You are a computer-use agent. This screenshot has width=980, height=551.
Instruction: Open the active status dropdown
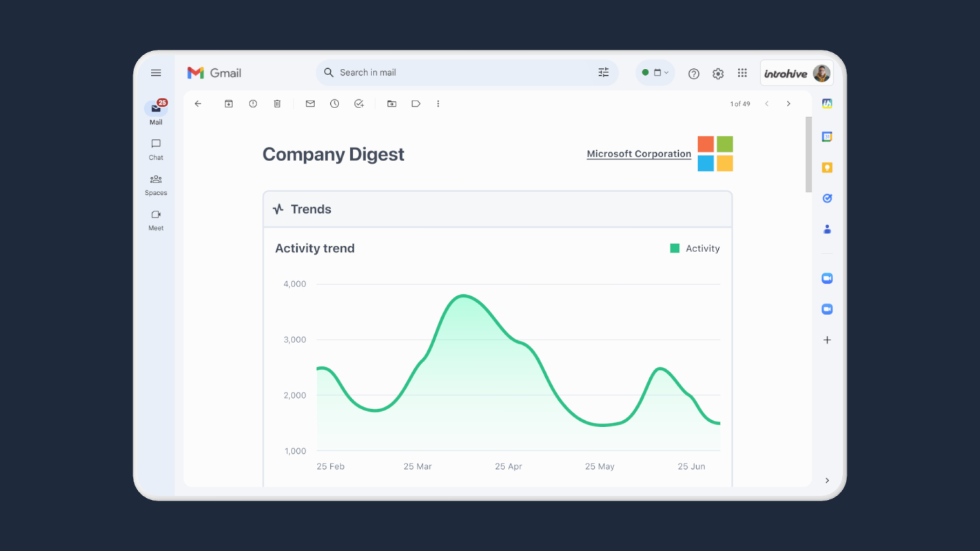coord(655,72)
